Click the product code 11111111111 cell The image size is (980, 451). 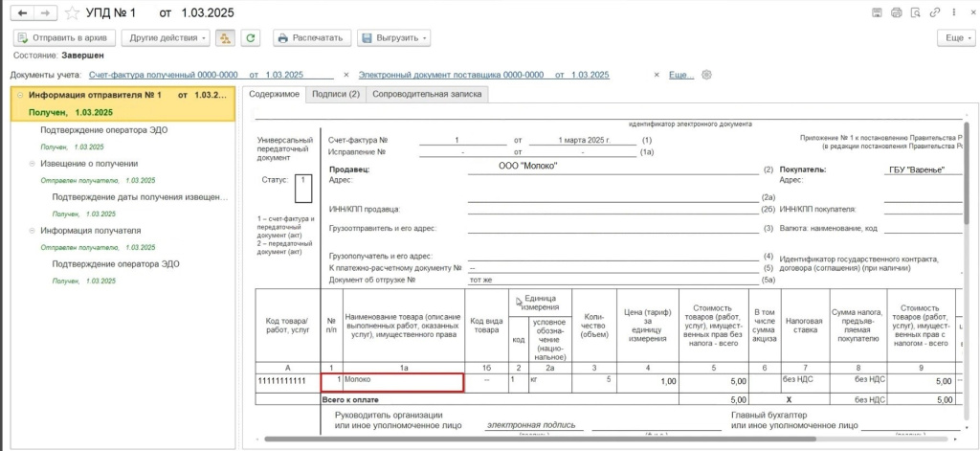point(287,383)
